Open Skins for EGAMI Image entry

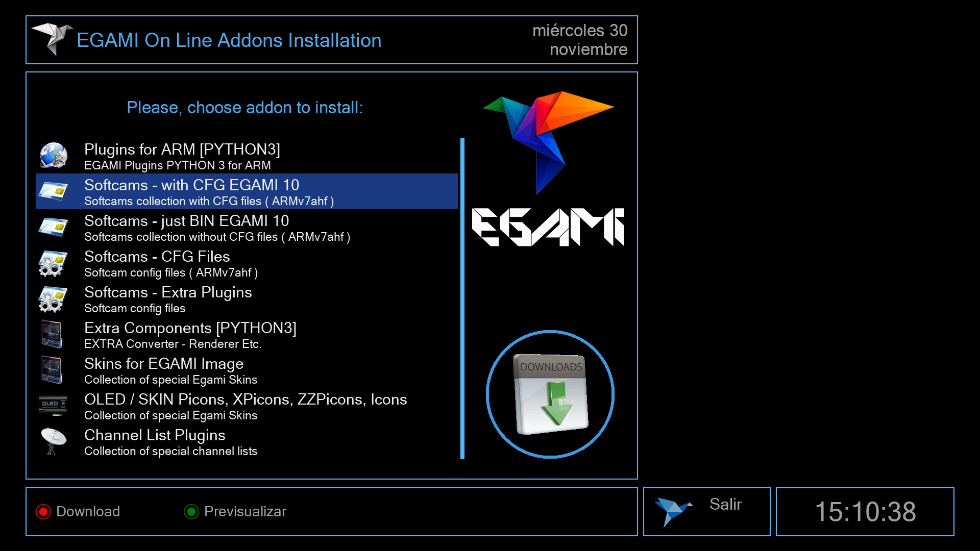163,364
